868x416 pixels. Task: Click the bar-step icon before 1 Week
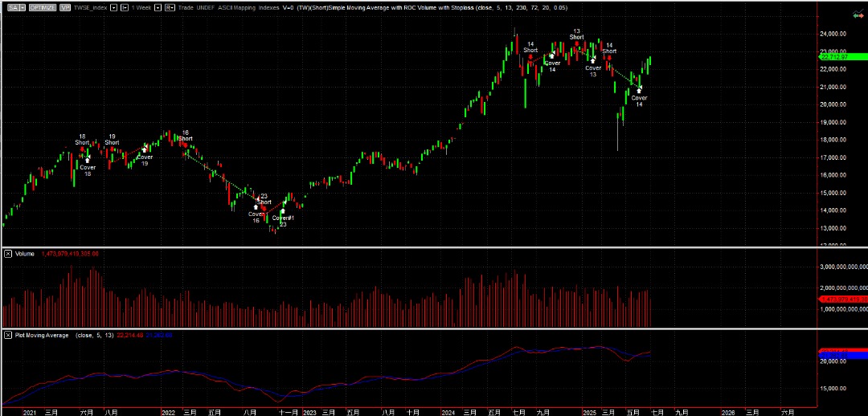(125, 8)
